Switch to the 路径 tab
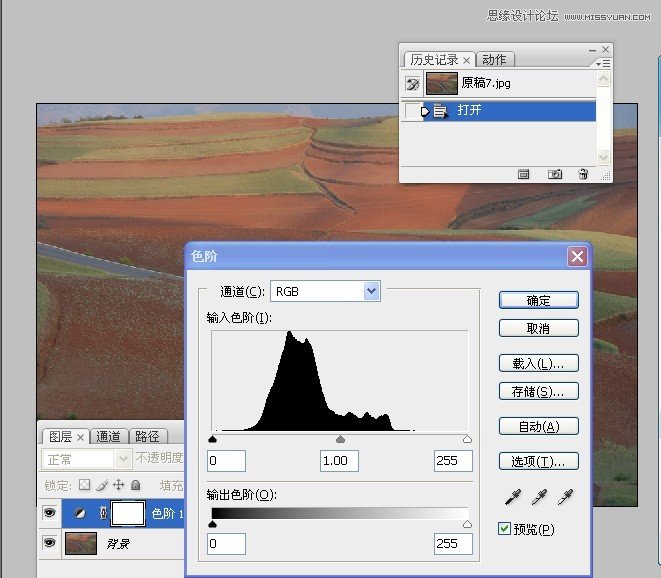Image resolution: width=661 pixels, height=578 pixels. [x=147, y=436]
